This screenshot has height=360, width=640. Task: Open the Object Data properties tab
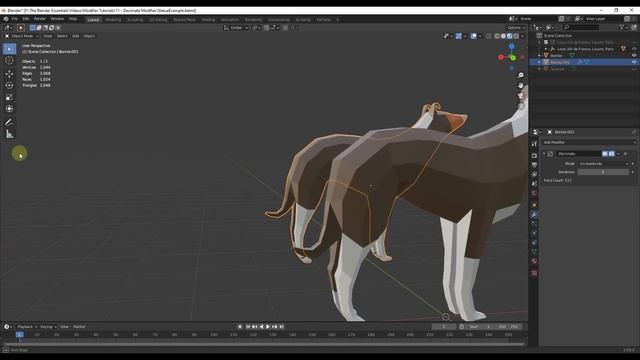(534, 252)
